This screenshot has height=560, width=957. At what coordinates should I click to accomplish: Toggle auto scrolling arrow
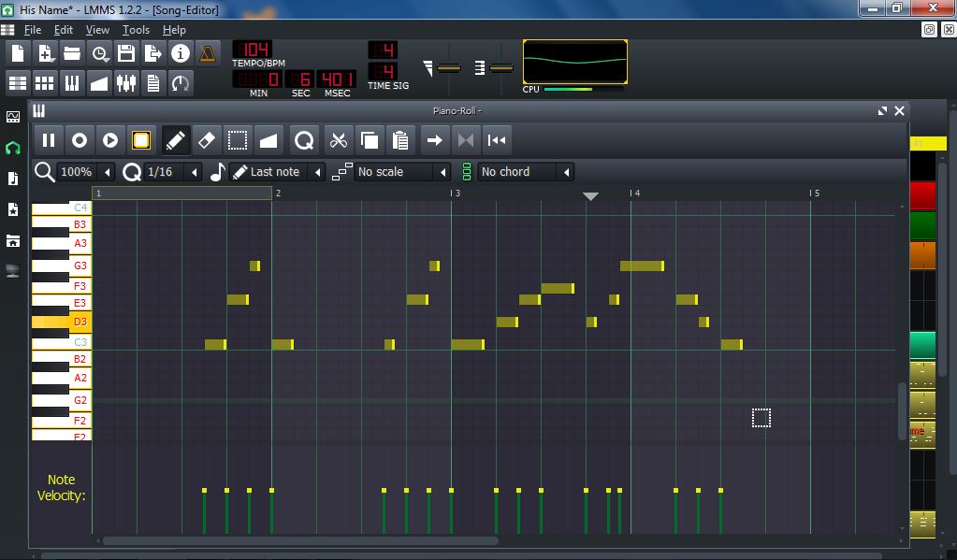(435, 140)
